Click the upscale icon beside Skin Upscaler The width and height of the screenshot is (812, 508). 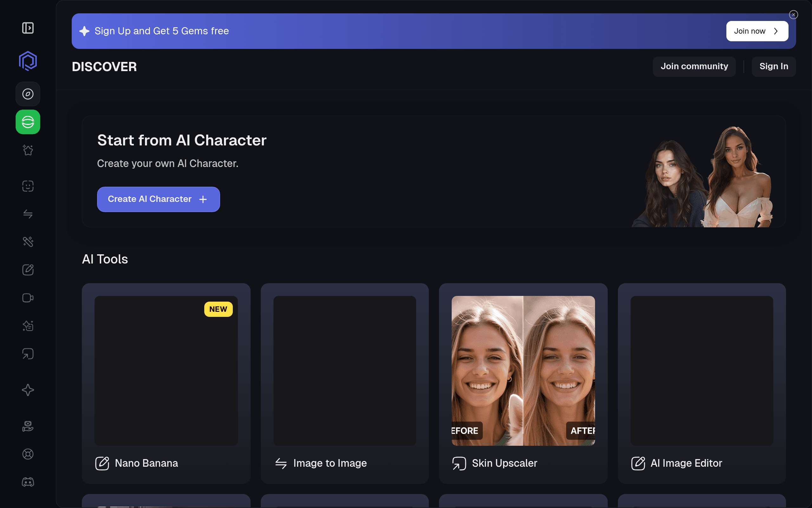pos(459,463)
